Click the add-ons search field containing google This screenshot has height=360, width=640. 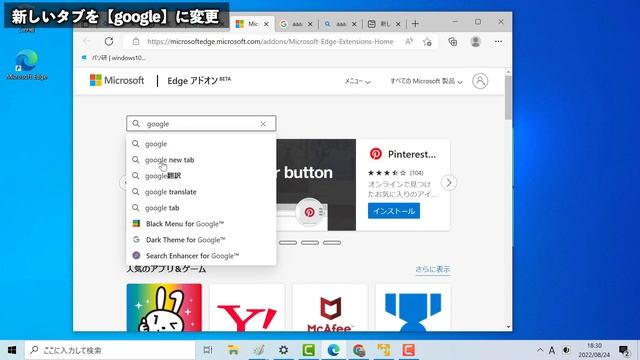coord(201,124)
